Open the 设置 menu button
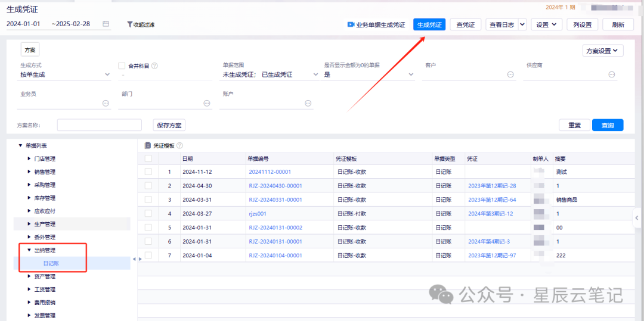Screen dimensions: 644x321 coord(546,24)
